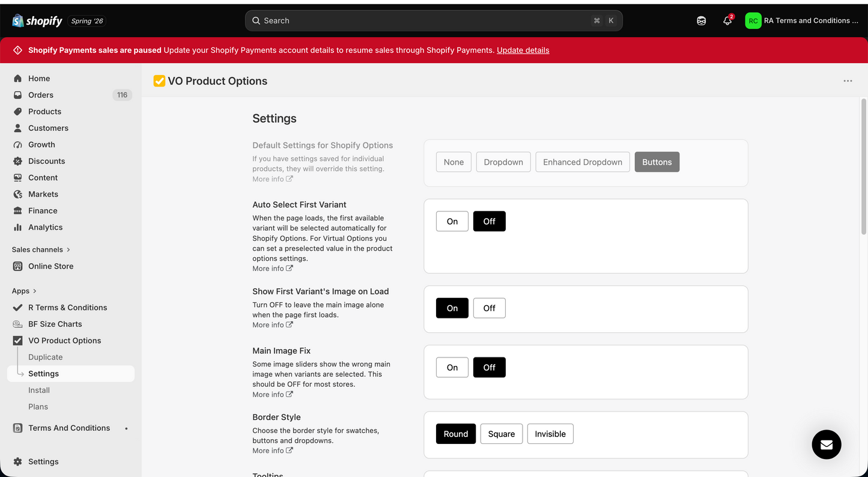
Task: Click the Markets globe icon
Action: click(17, 194)
